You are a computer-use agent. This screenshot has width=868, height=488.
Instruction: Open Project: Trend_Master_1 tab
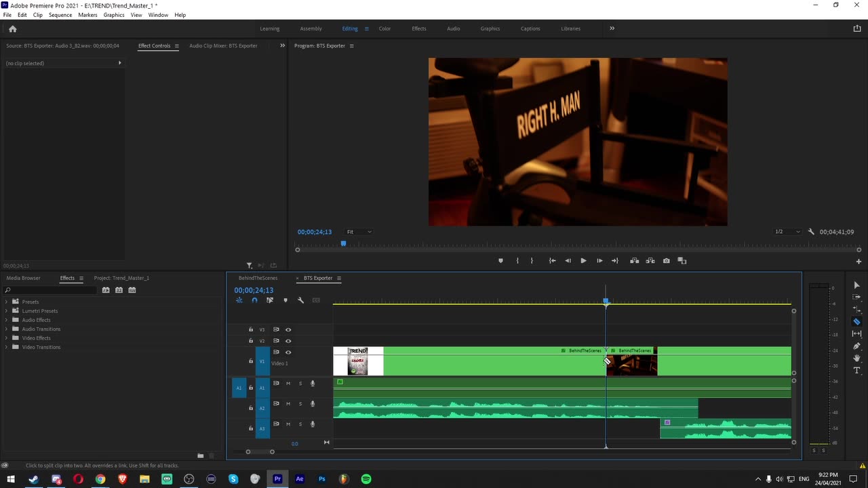coord(121,278)
